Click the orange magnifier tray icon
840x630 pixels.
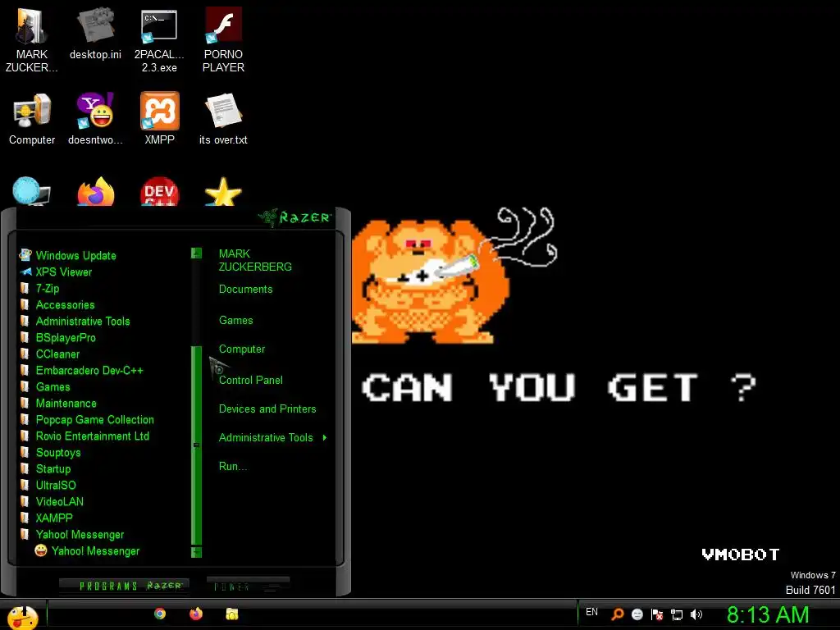pyautogui.click(x=618, y=614)
